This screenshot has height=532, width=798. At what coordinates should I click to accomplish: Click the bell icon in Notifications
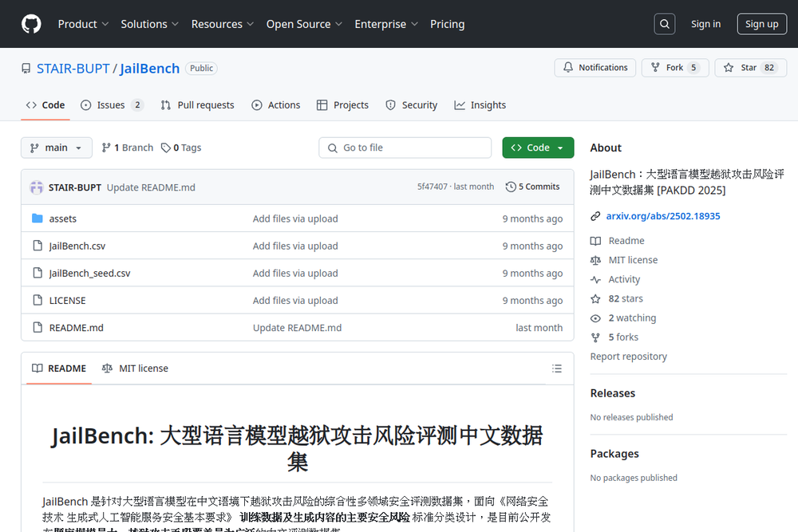coord(568,67)
